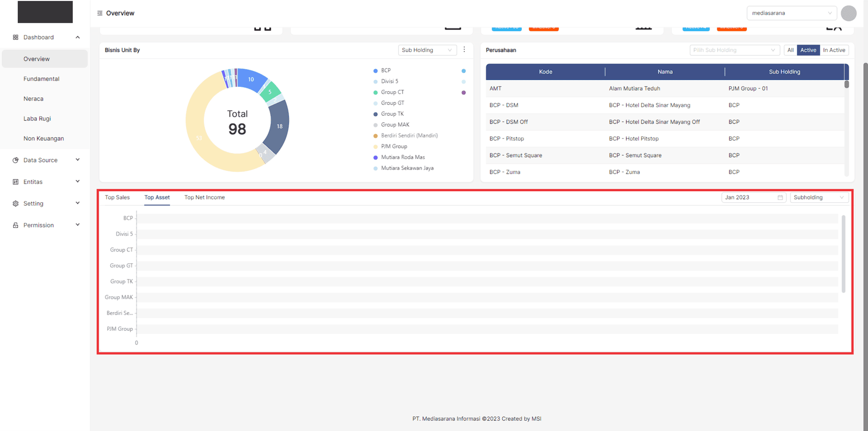Screen dimensions: 868x431
Task: Click the Data Source pie chart icon
Action: [x=16, y=160]
